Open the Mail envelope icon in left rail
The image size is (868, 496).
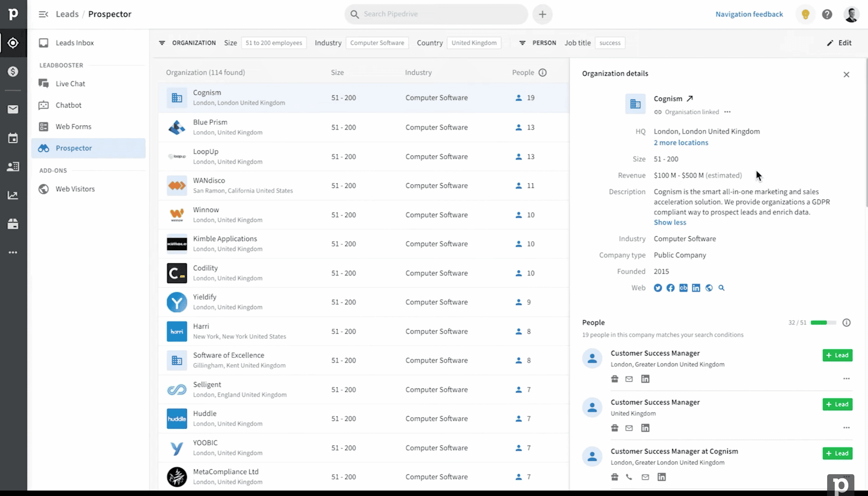(x=13, y=109)
